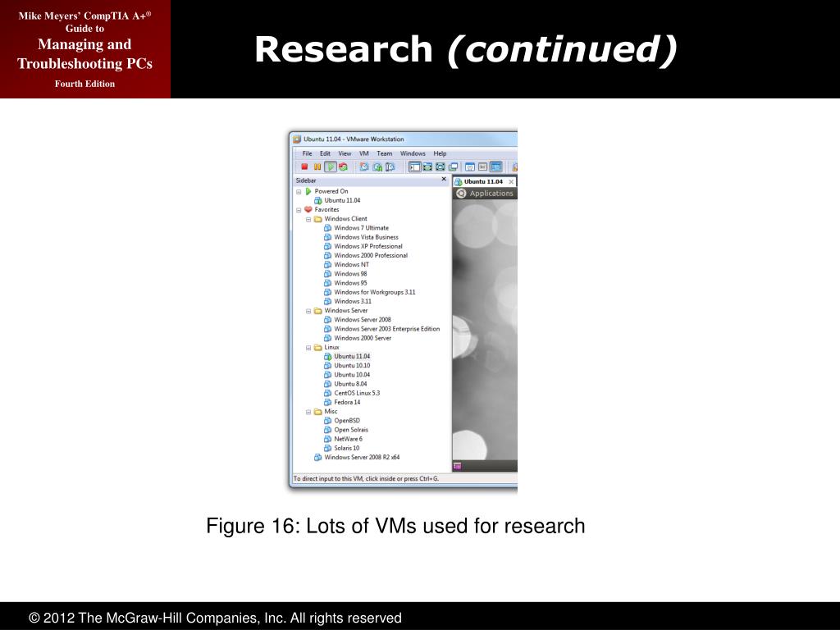Select Windows Vista Business VM
The width and height of the screenshot is (840, 630).
366,237
